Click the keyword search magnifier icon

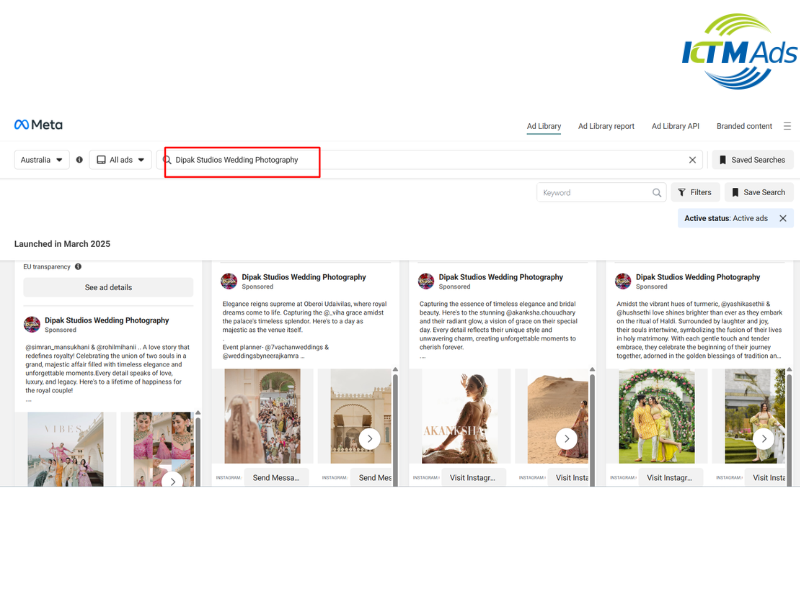[657, 192]
